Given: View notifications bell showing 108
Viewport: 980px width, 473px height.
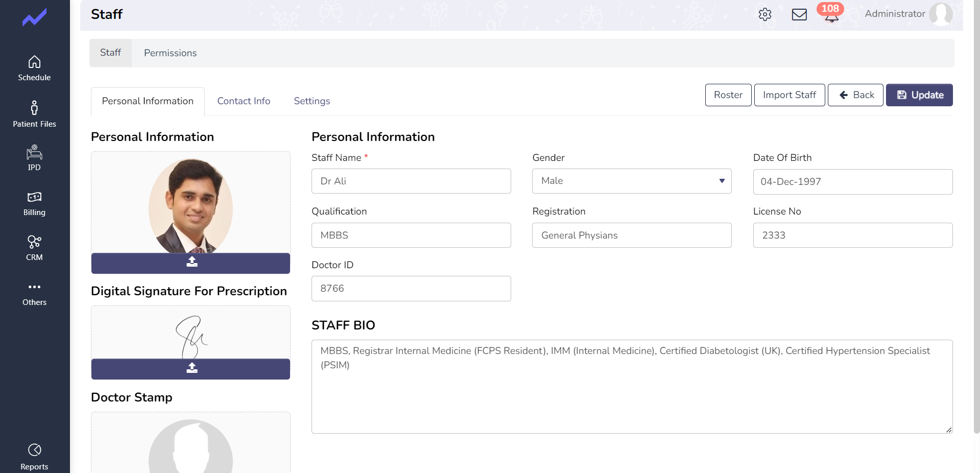Looking at the screenshot, I should pos(831,13).
